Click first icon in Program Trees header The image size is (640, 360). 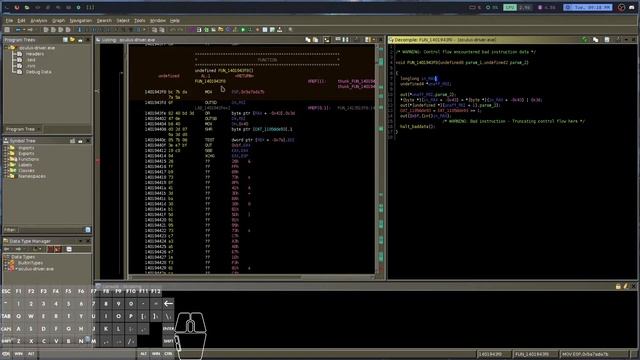click(65, 40)
